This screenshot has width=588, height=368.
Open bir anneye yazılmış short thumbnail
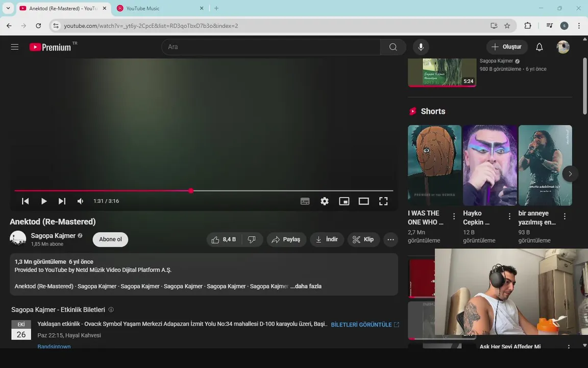pos(545,165)
